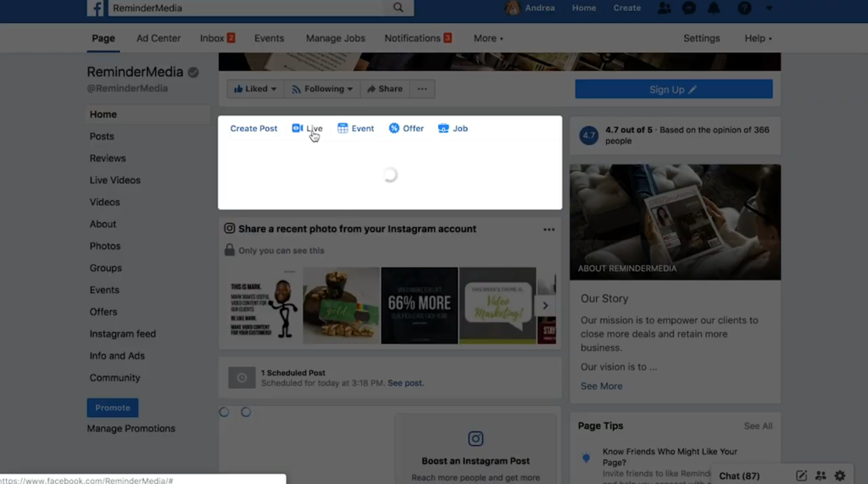The image size is (868, 484).
Task: Open the See post link
Action: 405,382
